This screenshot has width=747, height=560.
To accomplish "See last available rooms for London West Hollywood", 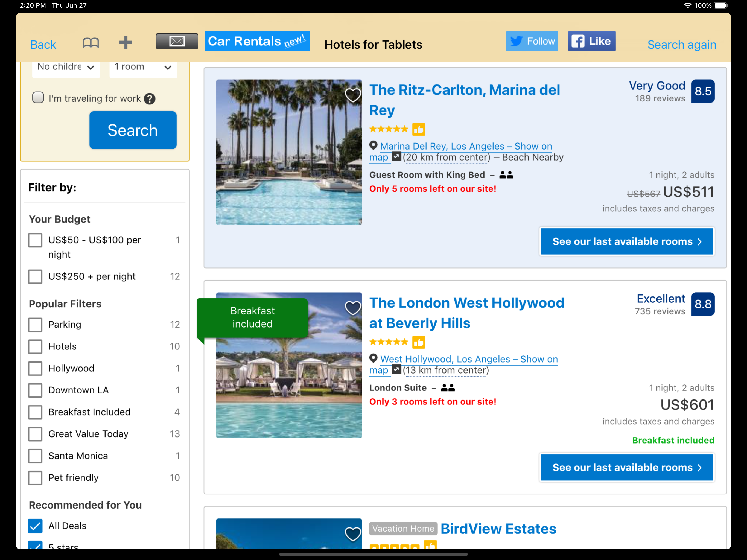I will coord(627,468).
